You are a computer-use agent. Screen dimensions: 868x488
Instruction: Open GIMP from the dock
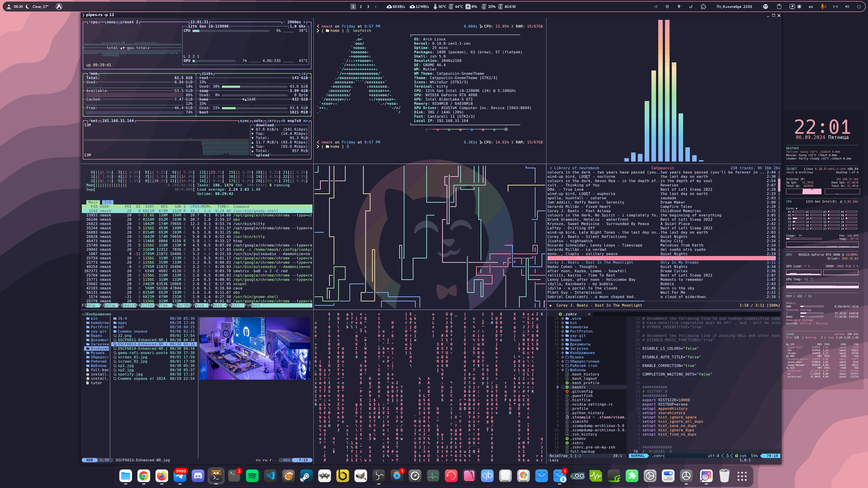tap(361, 476)
